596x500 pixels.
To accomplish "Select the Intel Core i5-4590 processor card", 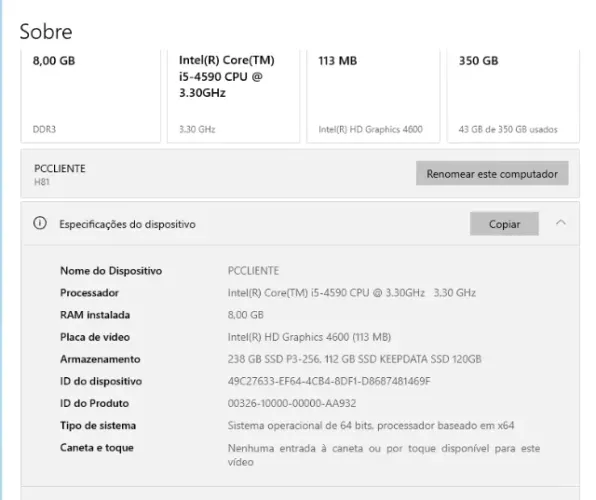I will click(x=233, y=96).
